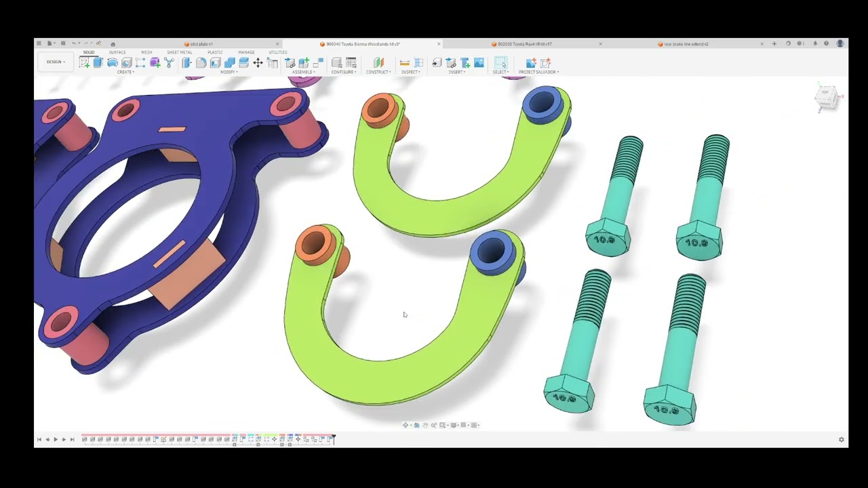Select the Revolve tool icon
The width and height of the screenshot is (868, 488).
[113, 62]
